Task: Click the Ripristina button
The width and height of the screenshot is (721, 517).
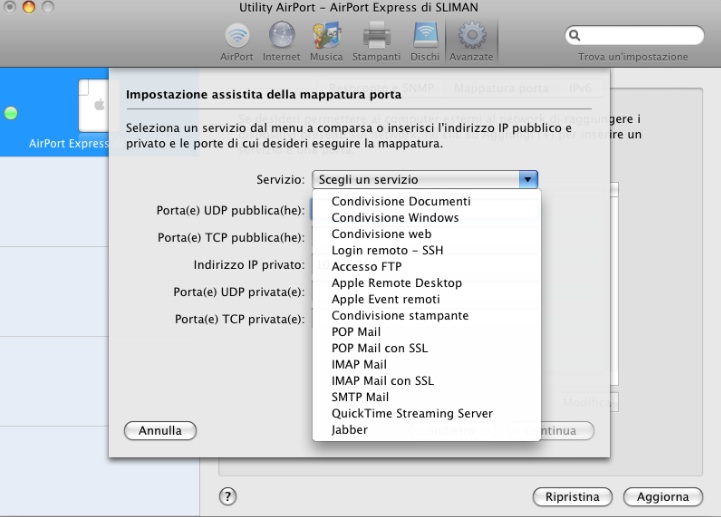Action: 572,497
